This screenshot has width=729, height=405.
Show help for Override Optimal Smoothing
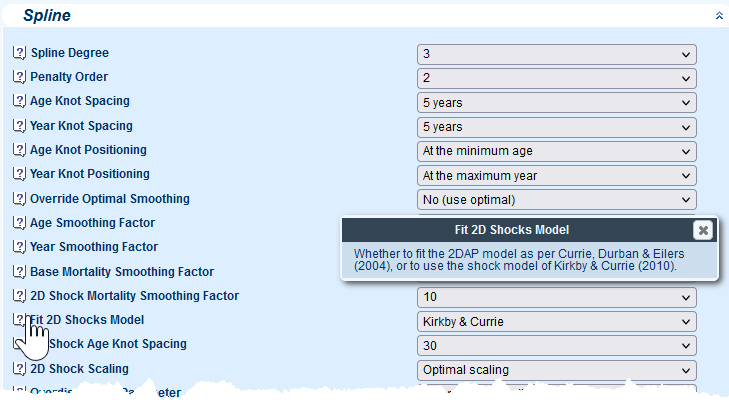pyautogui.click(x=19, y=200)
